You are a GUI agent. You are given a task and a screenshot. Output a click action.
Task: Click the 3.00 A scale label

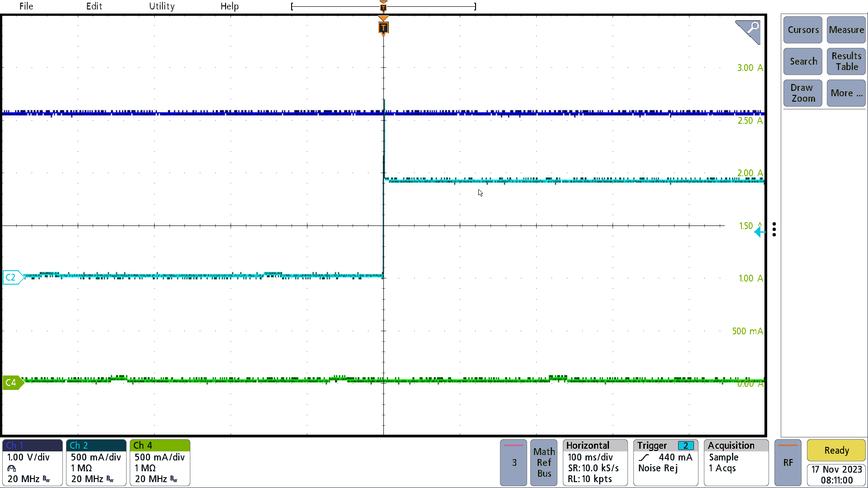click(x=750, y=68)
